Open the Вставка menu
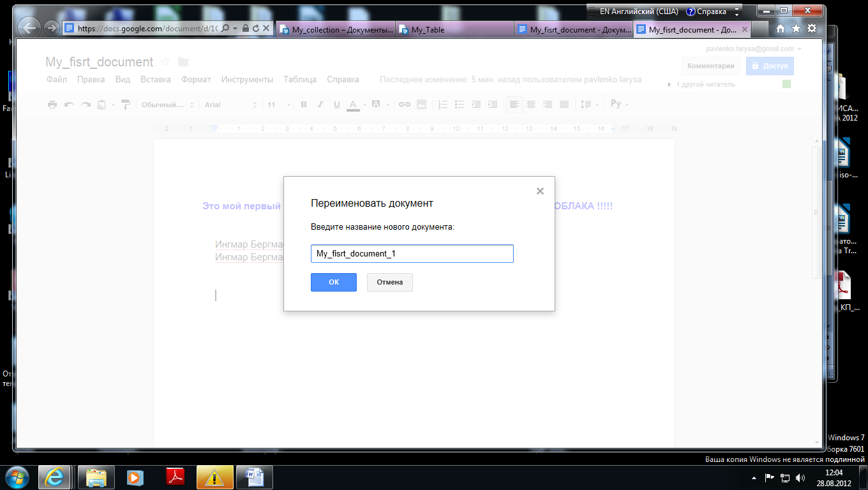The image size is (868, 490). [x=156, y=80]
